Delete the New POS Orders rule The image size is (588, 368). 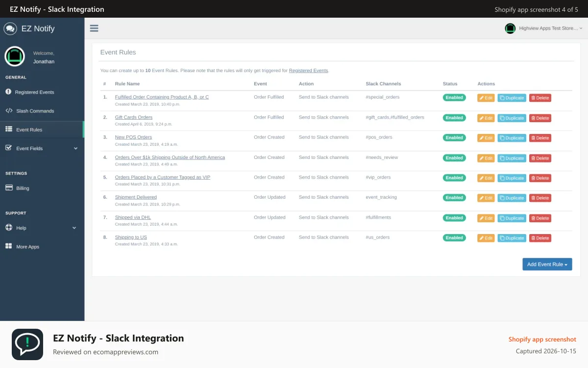click(x=540, y=138)
